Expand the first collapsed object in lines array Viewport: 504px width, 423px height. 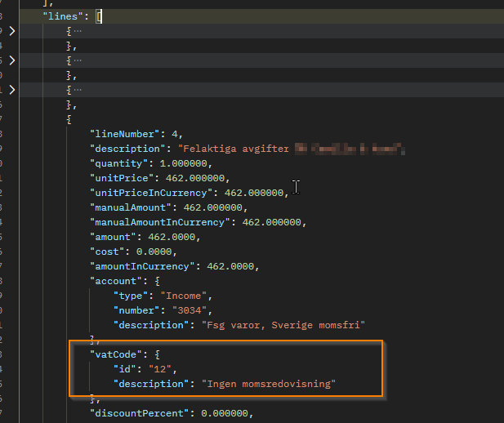(x=12, y=31)
